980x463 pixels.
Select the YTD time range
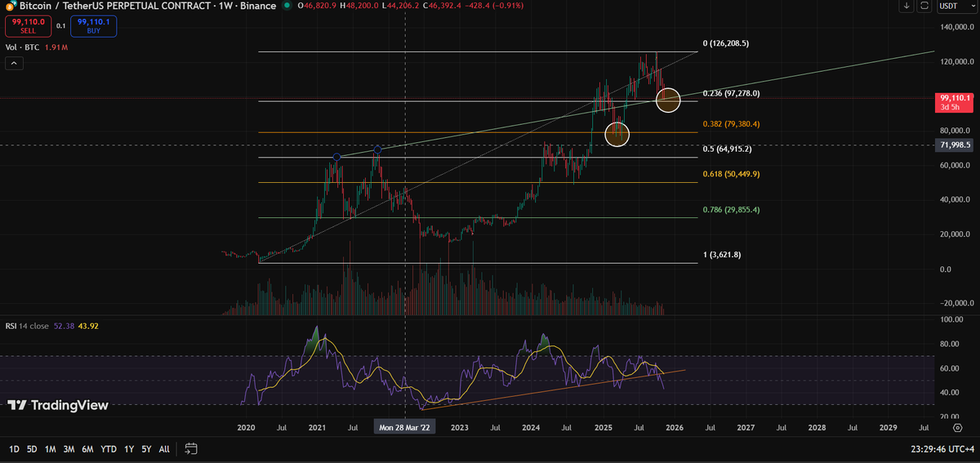click(x=109, y=449)
